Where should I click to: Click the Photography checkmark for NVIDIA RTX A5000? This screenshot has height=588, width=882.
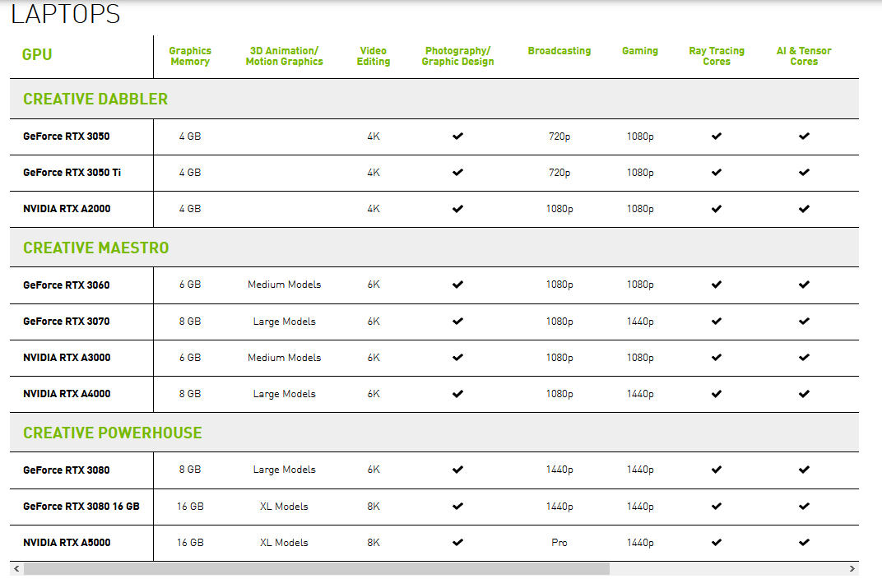(x=457, y=543)
